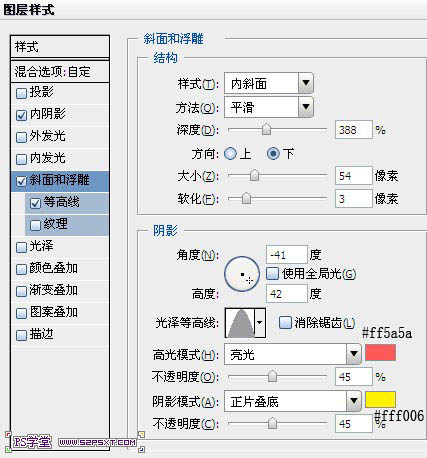
Task: Open the 样式 style dropdown (内斜面)
Action: (x=269, y=83)
